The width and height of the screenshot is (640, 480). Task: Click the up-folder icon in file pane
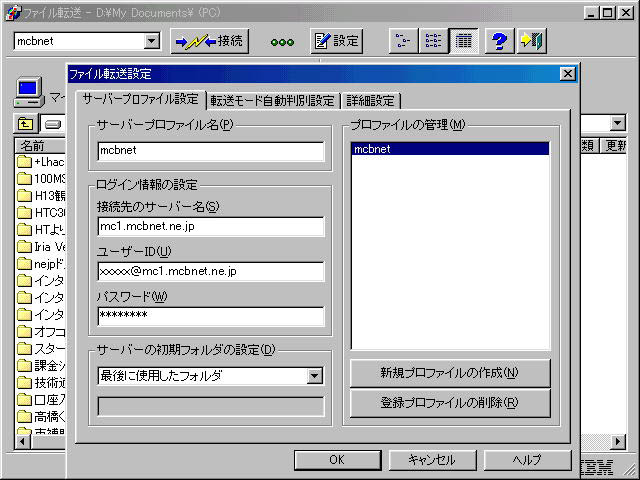(x=25, y=124)
